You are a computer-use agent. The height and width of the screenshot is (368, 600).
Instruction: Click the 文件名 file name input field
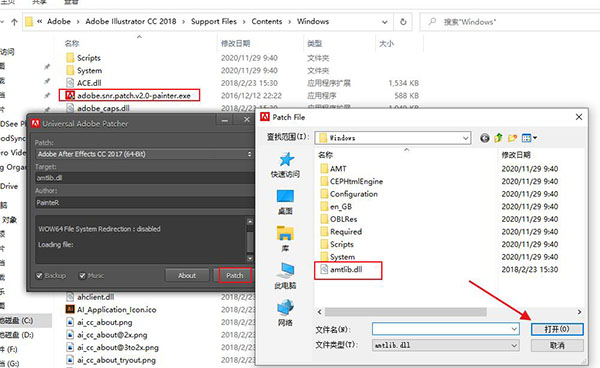(x=445, y=329)
